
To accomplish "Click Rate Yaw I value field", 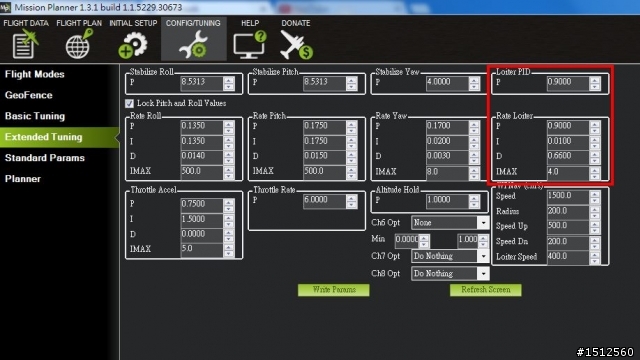I will [x=447, y=142].
